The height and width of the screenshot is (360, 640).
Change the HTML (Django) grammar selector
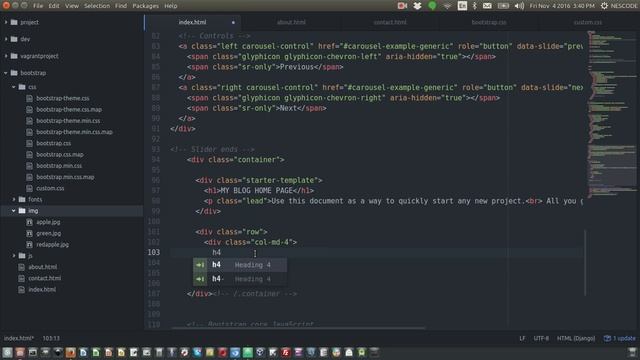pos(576,338)
